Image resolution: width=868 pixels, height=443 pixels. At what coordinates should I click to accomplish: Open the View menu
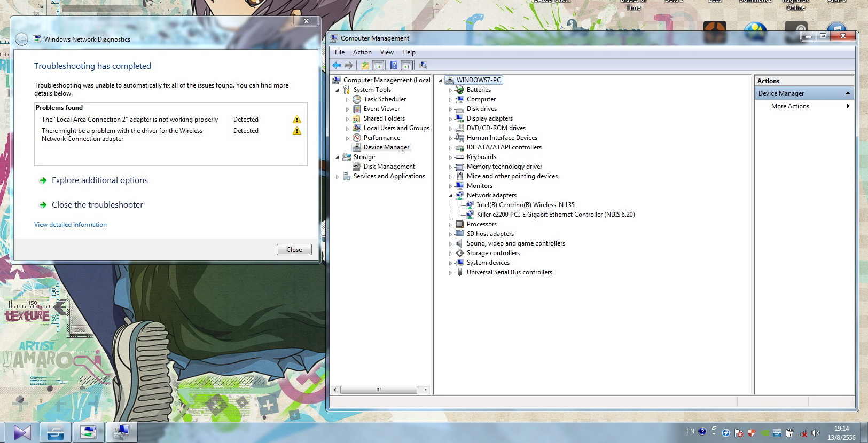coord(387,52)
